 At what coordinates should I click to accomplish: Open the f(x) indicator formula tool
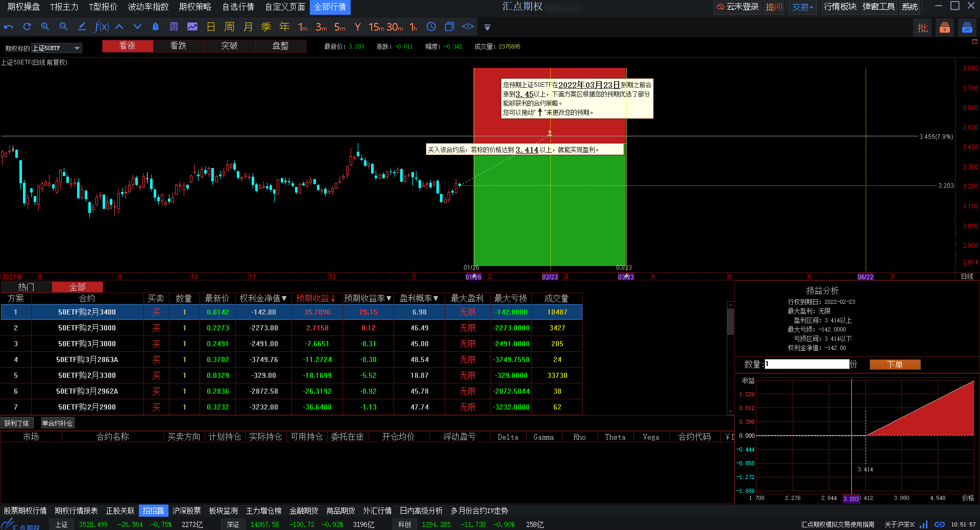click(102, 27)
